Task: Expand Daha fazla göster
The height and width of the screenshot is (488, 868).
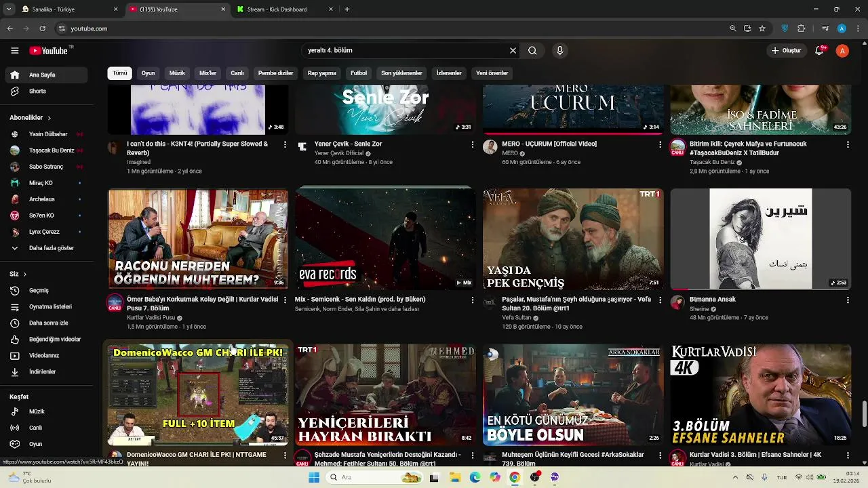Action: (x=46, y=248)
